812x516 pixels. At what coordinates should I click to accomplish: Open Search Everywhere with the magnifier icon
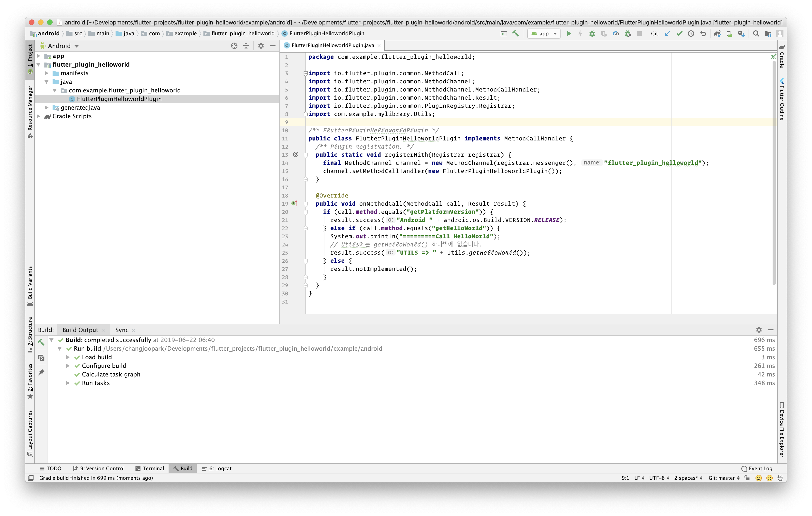[756, 33]
